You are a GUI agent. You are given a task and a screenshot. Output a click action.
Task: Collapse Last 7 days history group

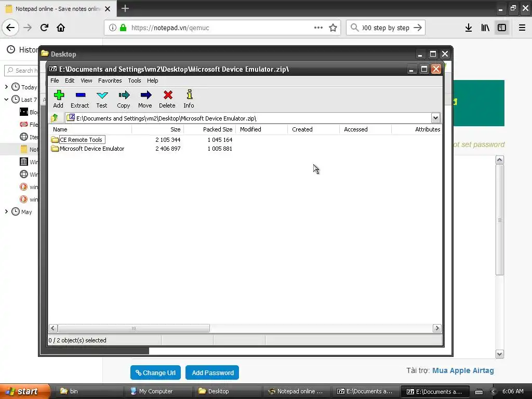click(6, 99)
